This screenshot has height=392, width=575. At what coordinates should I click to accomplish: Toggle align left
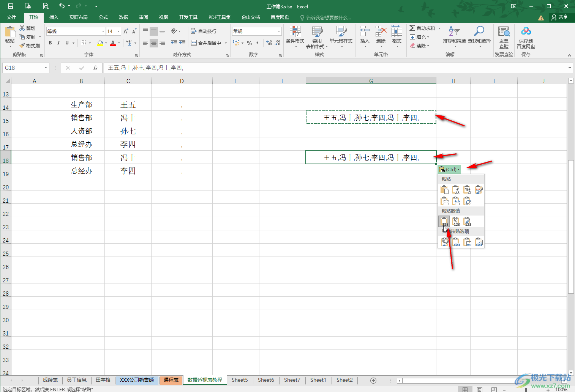[x=145, y=43]
